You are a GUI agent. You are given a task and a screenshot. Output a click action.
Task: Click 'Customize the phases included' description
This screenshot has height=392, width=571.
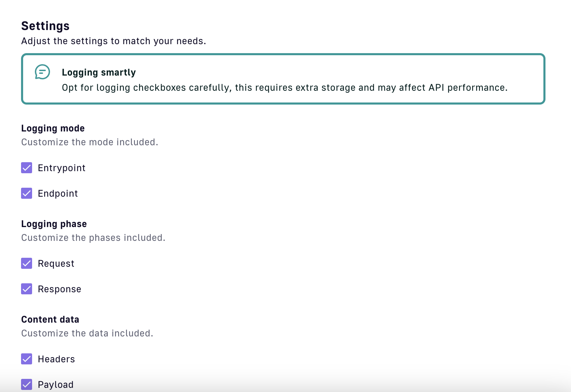(x=93, y=238)
